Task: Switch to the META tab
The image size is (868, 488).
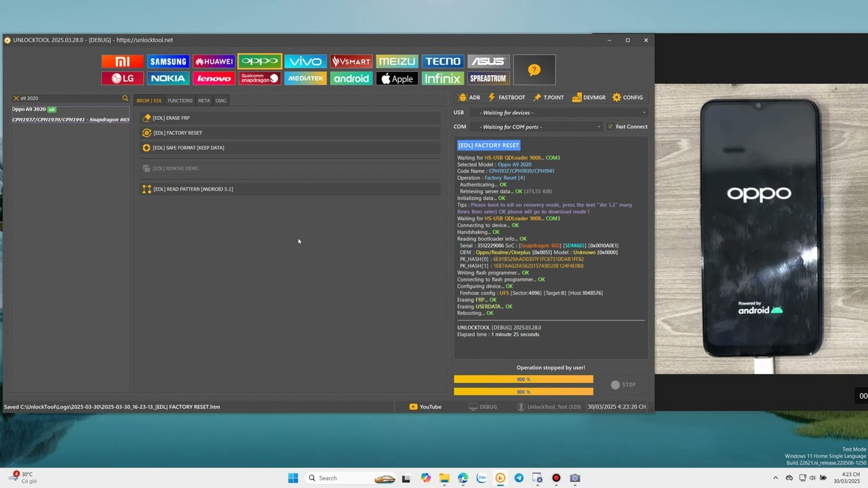Action: [204, 100]
